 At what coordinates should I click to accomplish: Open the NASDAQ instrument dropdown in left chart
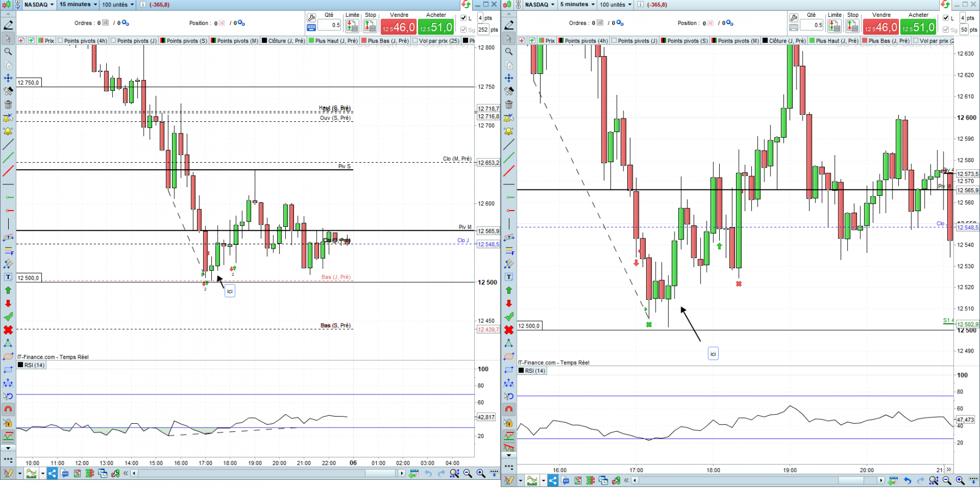click(x=39, y=4)
